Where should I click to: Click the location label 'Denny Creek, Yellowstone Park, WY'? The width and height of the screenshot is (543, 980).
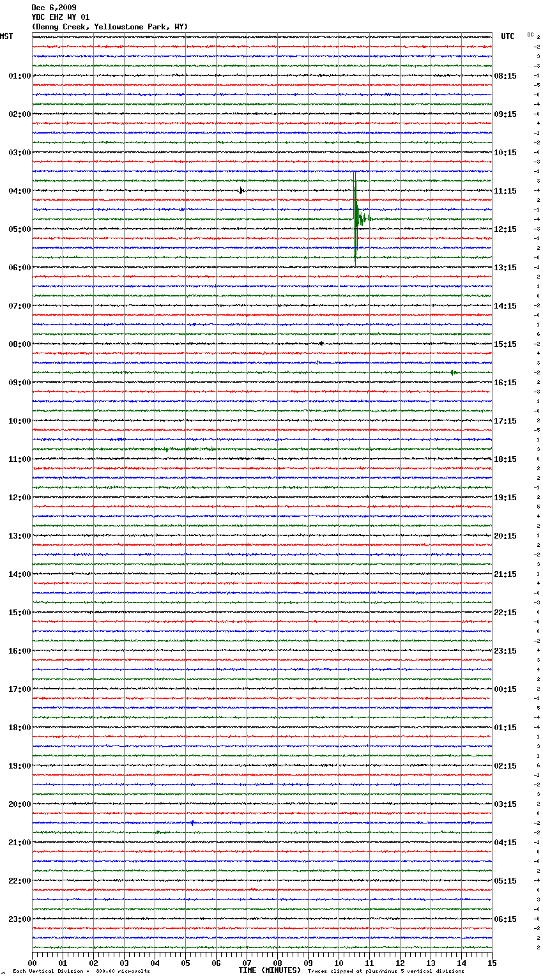coord(110,27)
